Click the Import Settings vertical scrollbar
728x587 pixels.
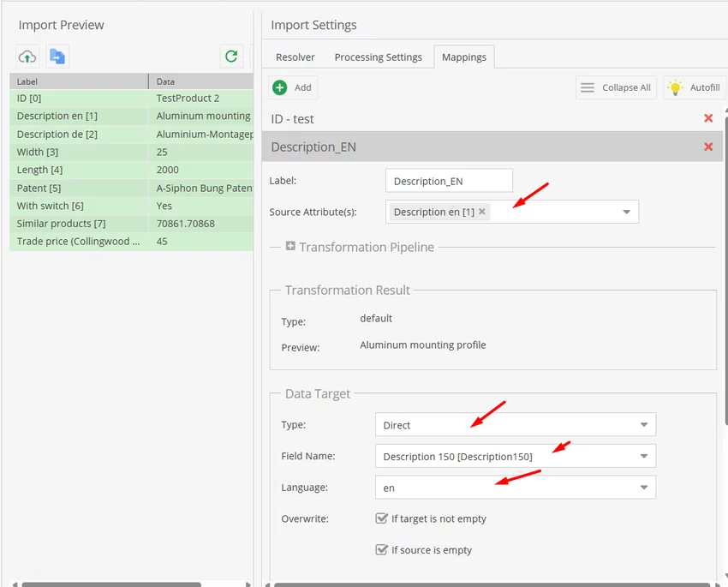[x=725, y=269]
